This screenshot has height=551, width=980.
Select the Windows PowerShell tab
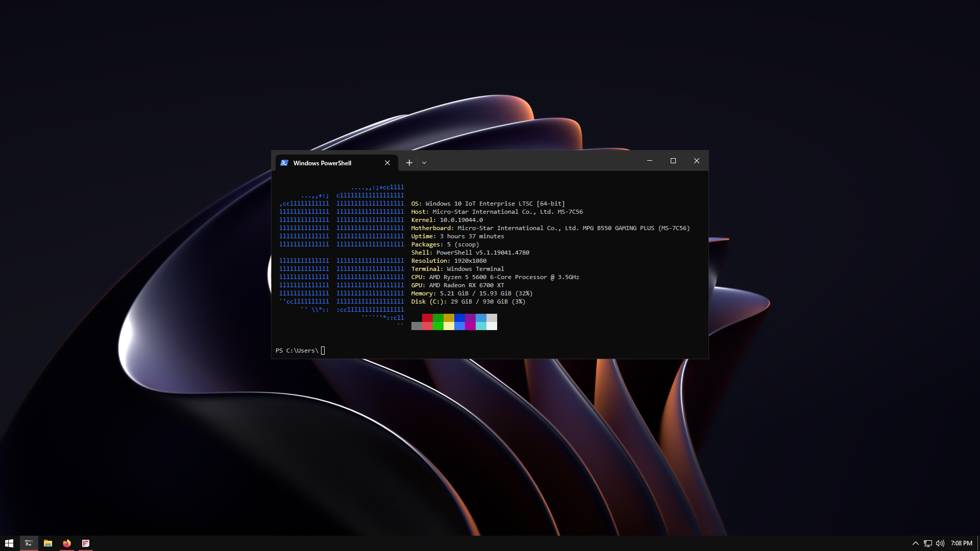click(336, 163)
